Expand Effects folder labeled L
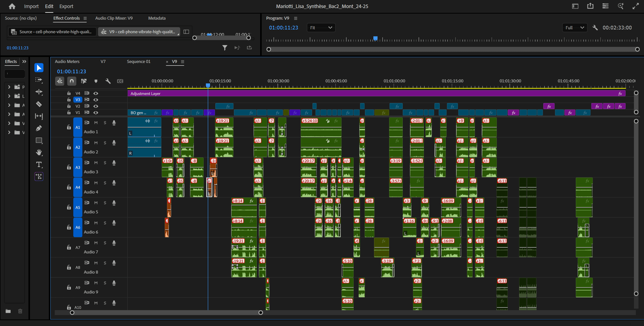Image resolution: width=644 pixels, height=326 pixels. [x=9, y=96]
